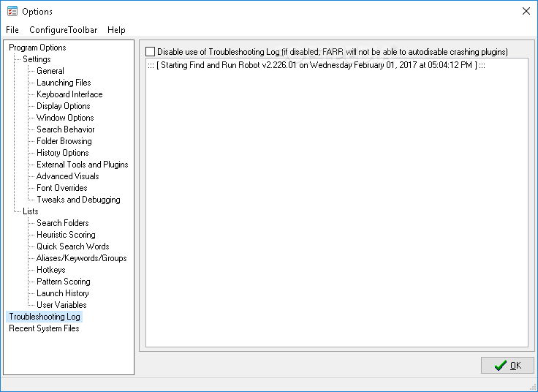Open History Options page

coord(63,152)
